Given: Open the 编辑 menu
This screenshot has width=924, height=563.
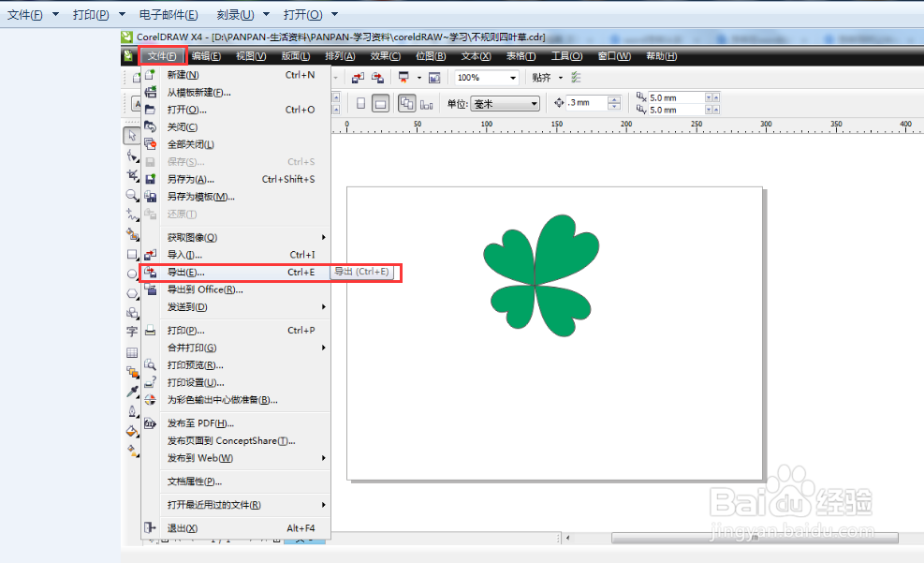Looking at the screenshot, I should (x=206, y=56).
